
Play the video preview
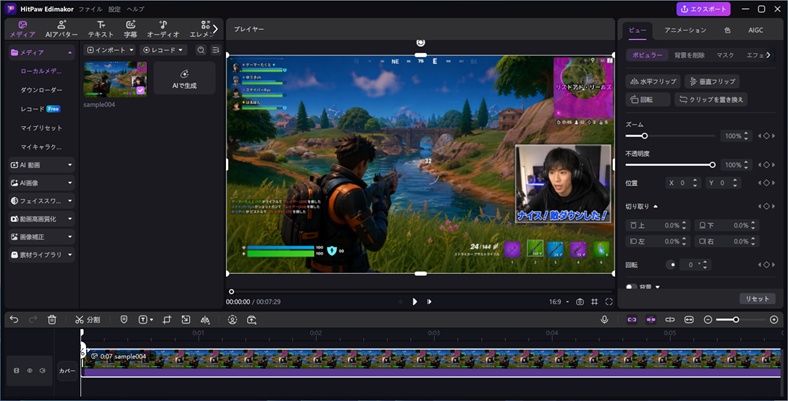(x=415, y=302)
